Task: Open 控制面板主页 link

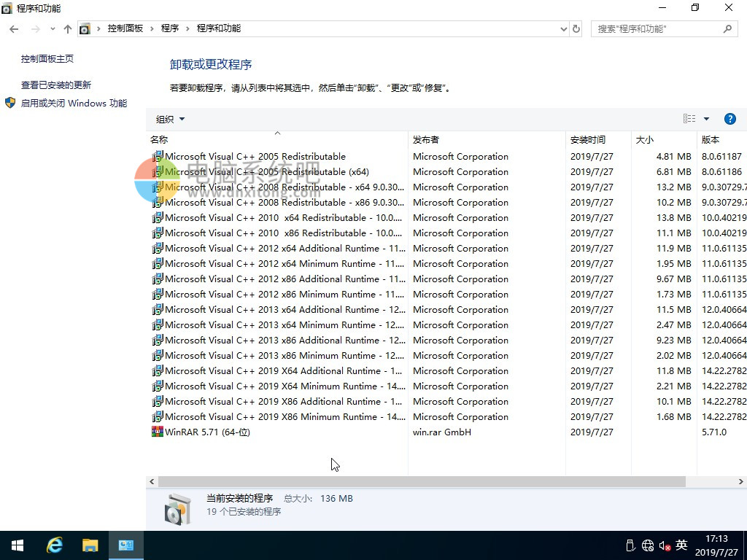Action: (47, 58)
